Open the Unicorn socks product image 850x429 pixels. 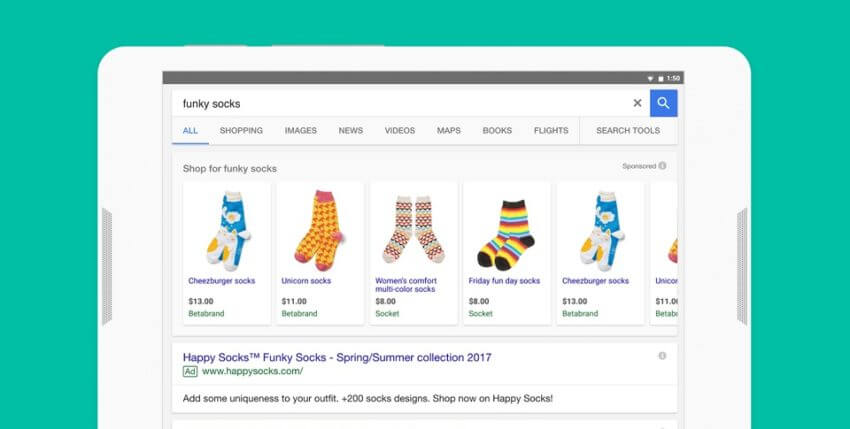[x=320, y=230]
